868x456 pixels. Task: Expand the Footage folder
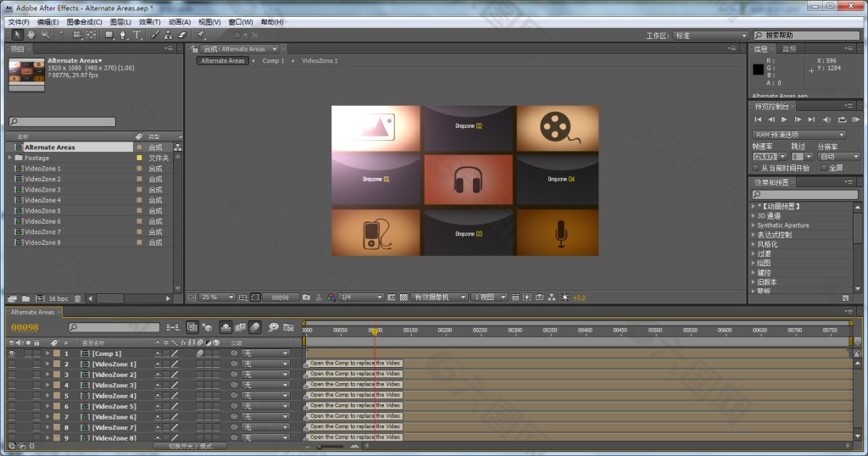click(10, 158)
